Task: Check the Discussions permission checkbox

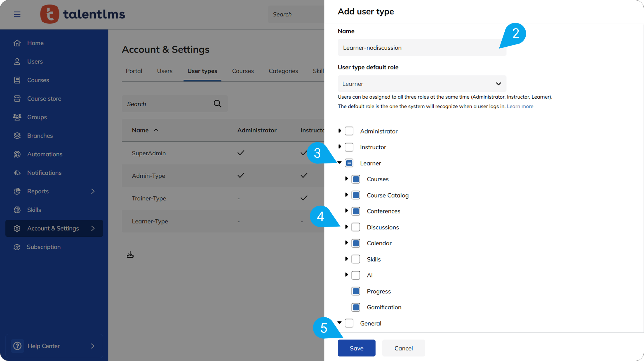Action: 356,227
